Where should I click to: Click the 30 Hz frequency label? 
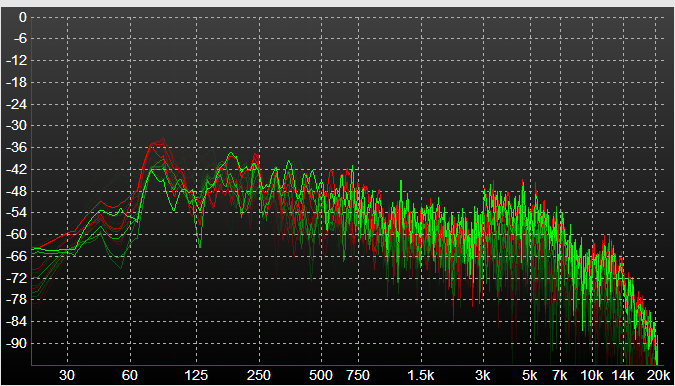point(67,375)
